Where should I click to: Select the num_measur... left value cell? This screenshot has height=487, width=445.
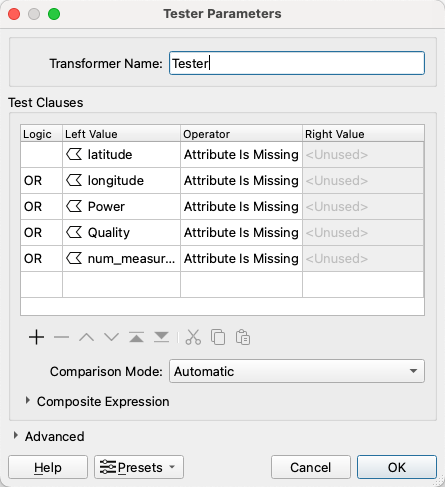click(121, 258)
